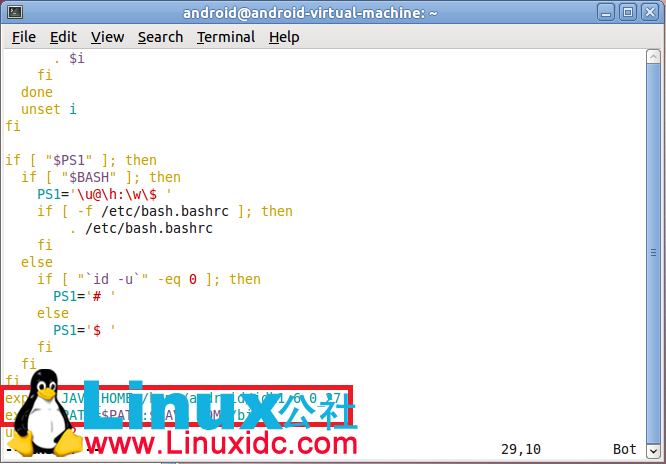Screen dimensions: 666x464
Task: Click the terminal window menu icon in title bar
Action: 13,12
